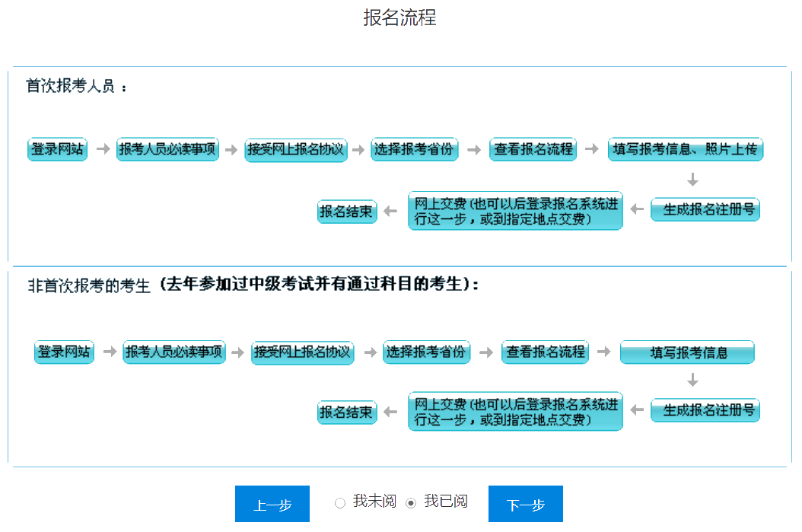Click the 网上交费 box in the second flowchart

tap(515, 410)
